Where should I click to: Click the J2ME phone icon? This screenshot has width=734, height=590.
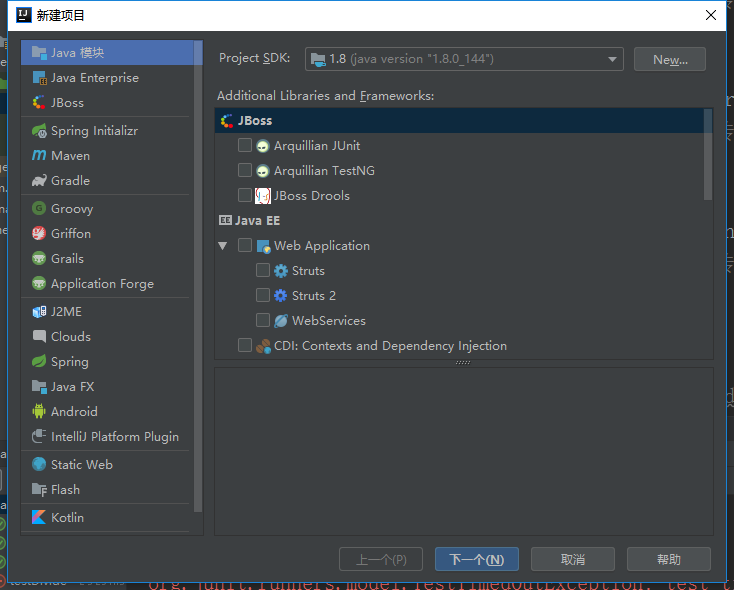pyautogui.click(x=39, y=311)
